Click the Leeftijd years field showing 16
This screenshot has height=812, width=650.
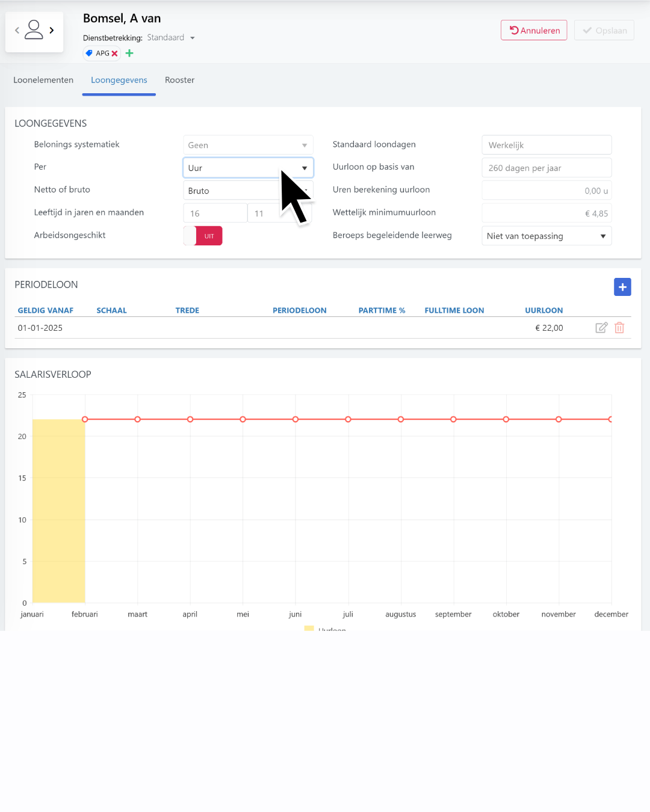(x=214, y=214)
